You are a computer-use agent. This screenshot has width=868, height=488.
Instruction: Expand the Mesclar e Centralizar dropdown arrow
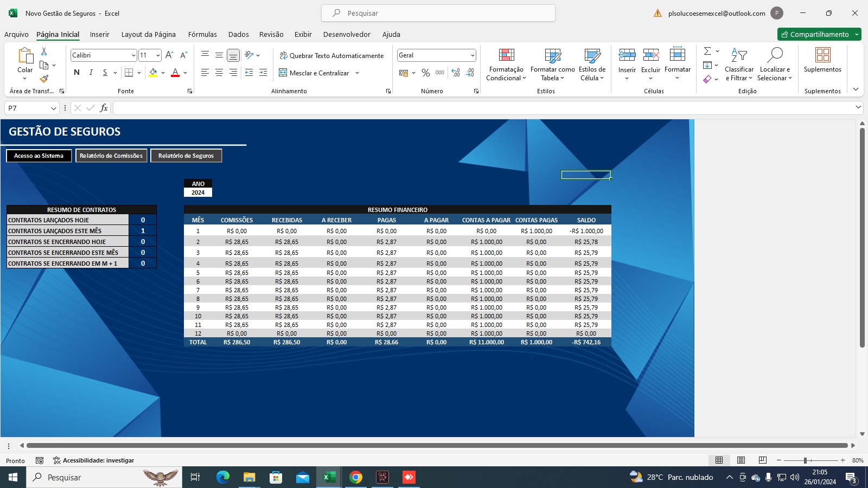coord(357,73)
